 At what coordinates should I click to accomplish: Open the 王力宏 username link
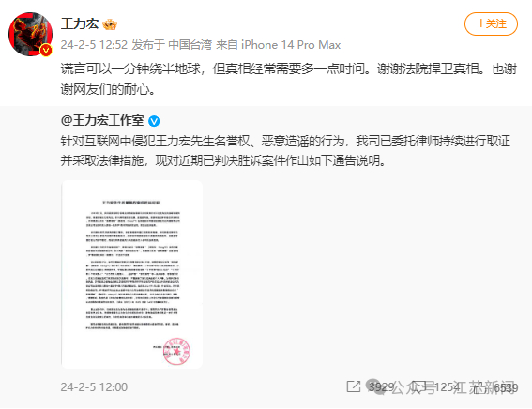[80, 23]
